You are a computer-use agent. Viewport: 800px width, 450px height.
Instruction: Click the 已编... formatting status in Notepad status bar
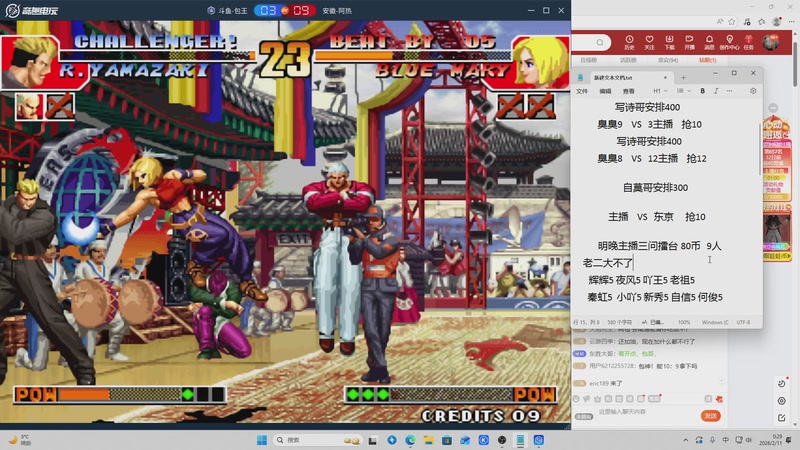pyautogui.click(x=653, y=322)
